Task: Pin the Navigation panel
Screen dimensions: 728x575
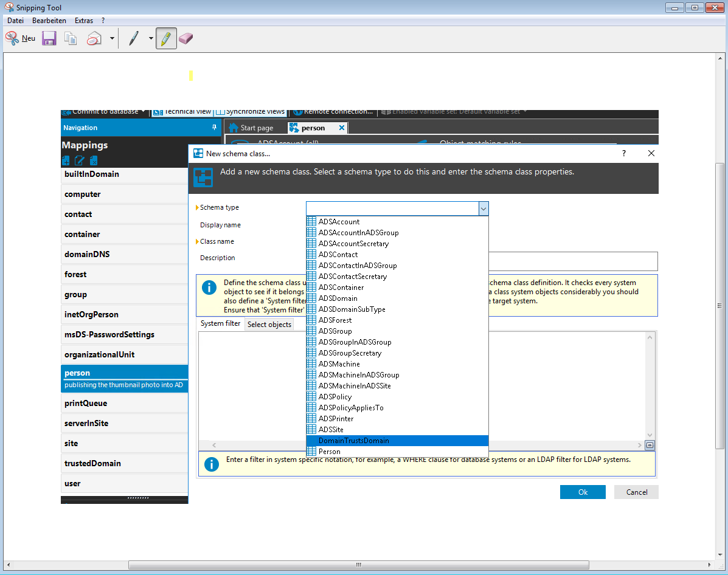Action: 214,127
